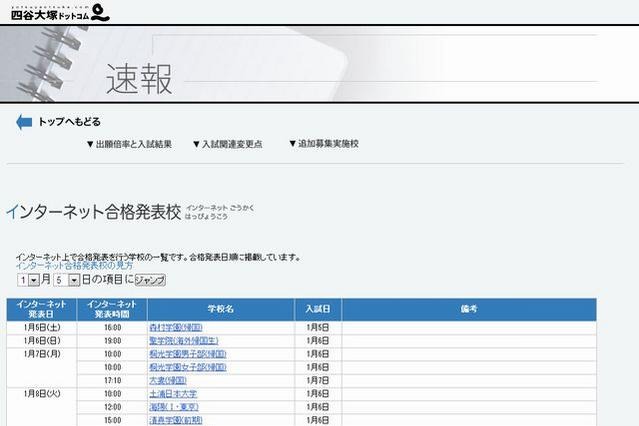Click インターネット合格発表校 page heading
The image size is (639, 426).
93,212
